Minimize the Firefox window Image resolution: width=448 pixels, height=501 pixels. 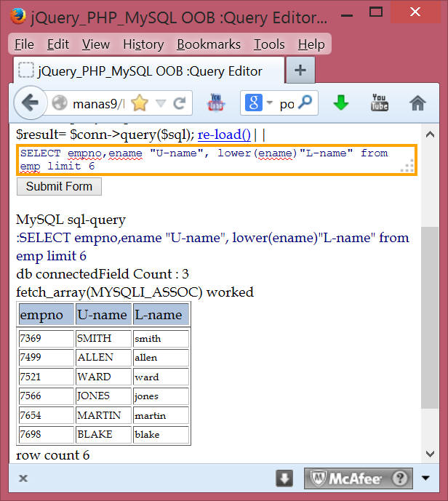pyautogui.click(x=347, y=15)
